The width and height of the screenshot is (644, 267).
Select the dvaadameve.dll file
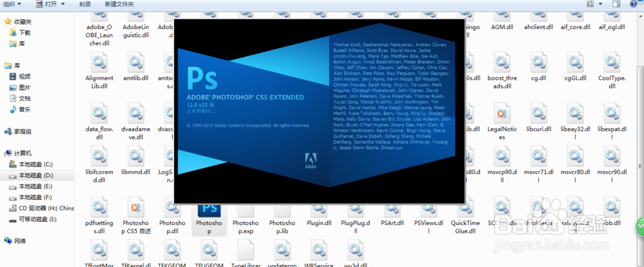(x=135, y=121)
